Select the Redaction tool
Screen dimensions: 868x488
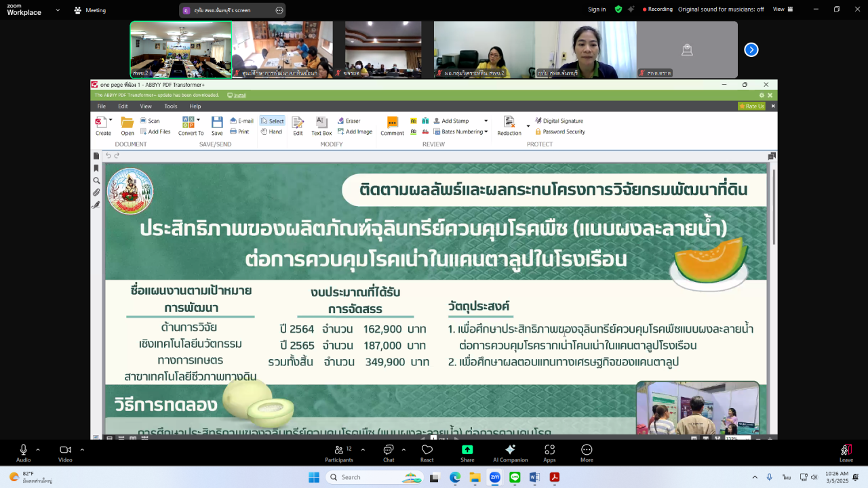tap(510, 126)
